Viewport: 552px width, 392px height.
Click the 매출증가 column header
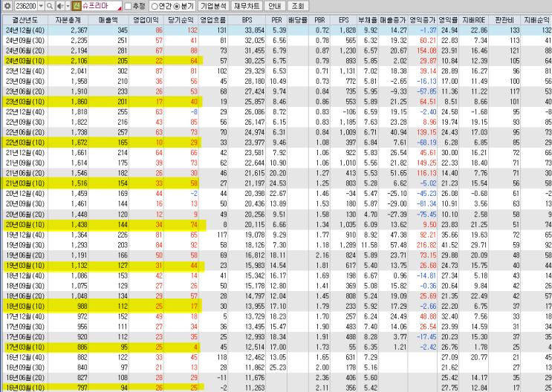click(393, 20)
